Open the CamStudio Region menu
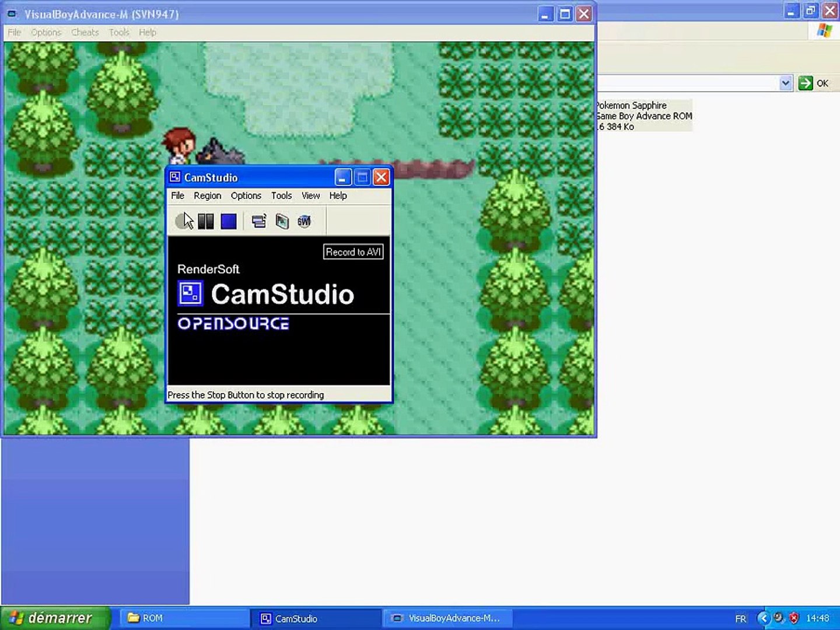 [208, 195]
